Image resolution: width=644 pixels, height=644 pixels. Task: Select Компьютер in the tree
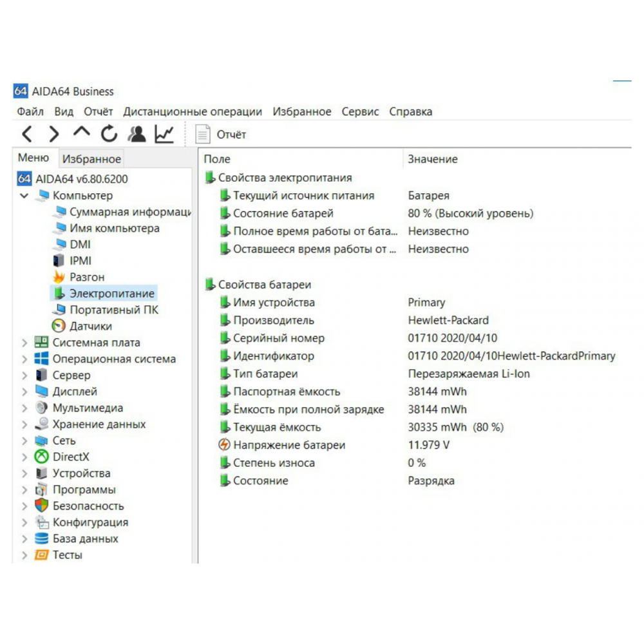point(75,196)
